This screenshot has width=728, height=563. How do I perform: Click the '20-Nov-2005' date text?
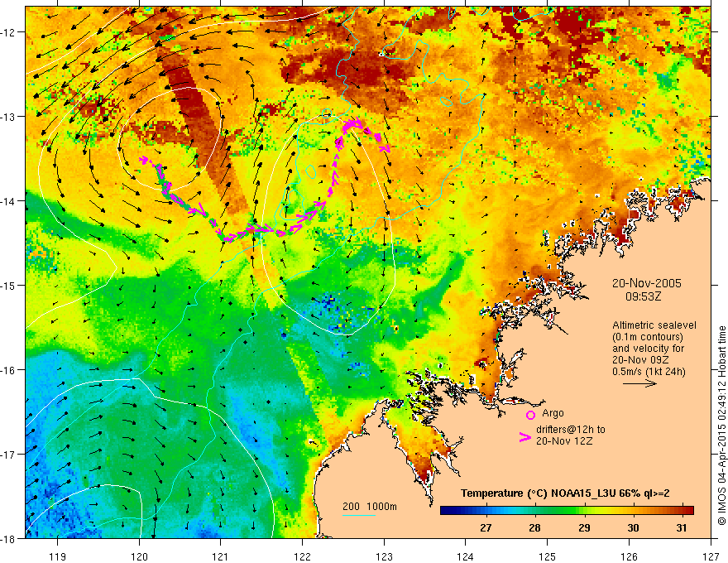[x=647, y=283]
